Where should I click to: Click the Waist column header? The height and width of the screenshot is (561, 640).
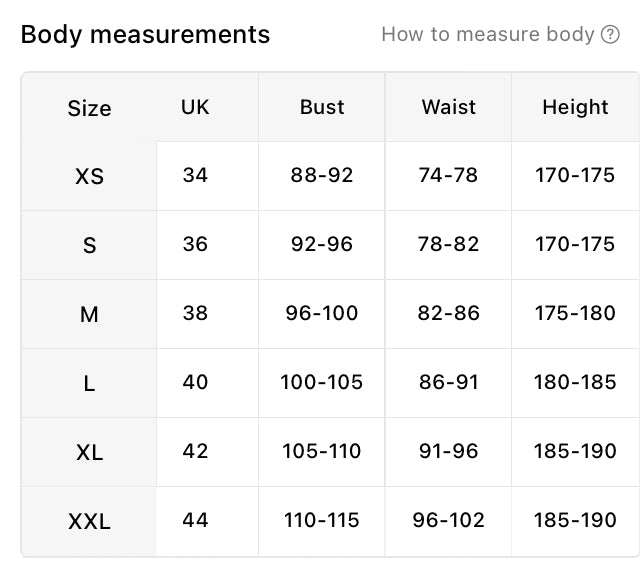point(449,107)
